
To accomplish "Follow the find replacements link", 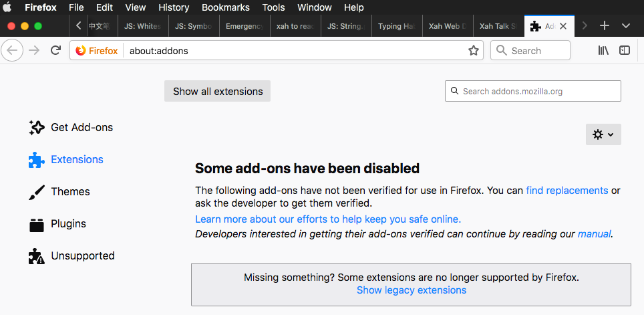I will 567,191.
